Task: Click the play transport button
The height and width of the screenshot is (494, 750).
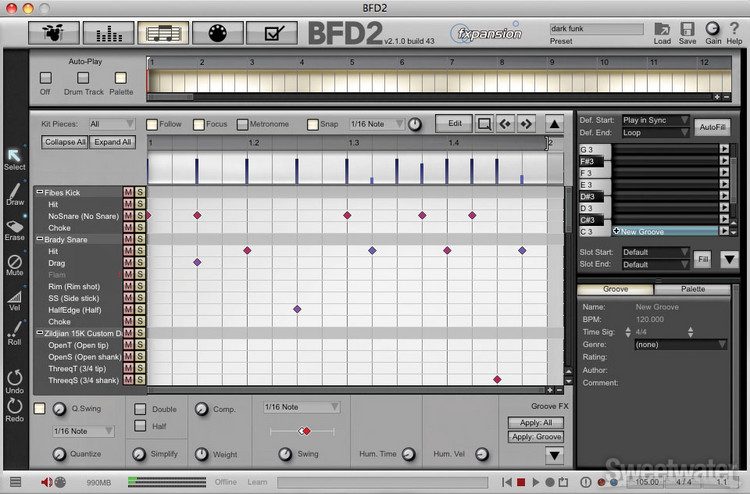Action: point(536,482)
